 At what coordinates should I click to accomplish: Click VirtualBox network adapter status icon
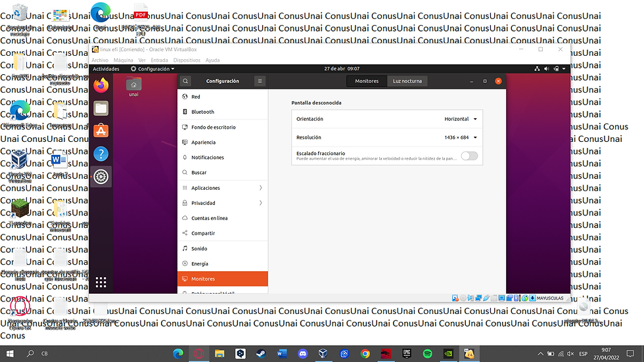pos(478,298)
